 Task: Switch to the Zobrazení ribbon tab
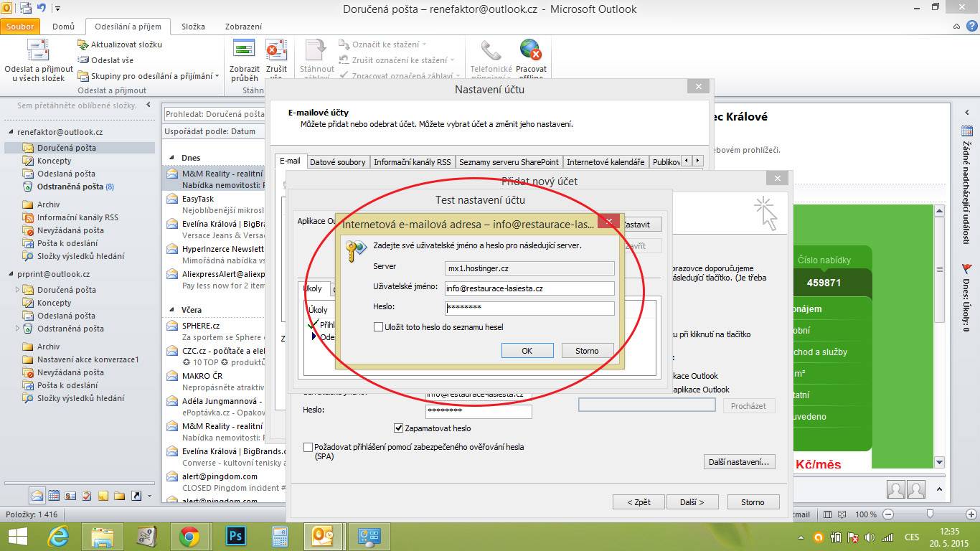coord(243,27)
